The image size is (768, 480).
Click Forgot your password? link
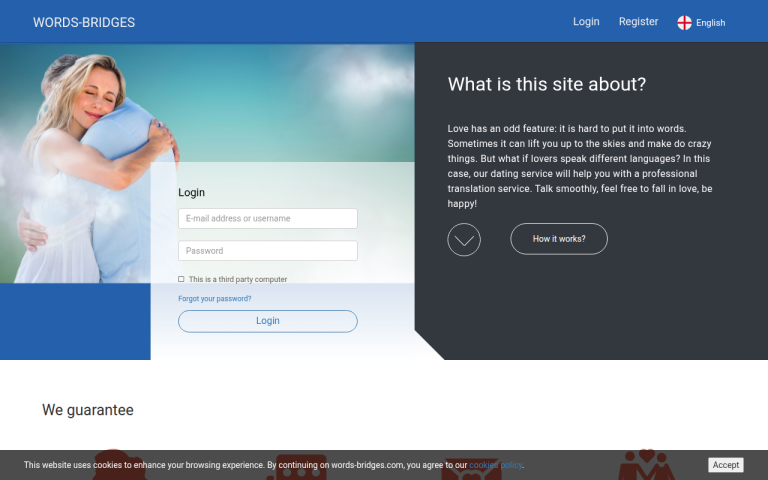tap(215, 299)
